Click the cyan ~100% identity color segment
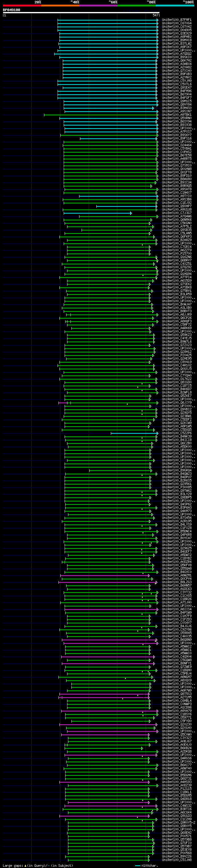The image size is (197, 868). click(x=175, y=6)
